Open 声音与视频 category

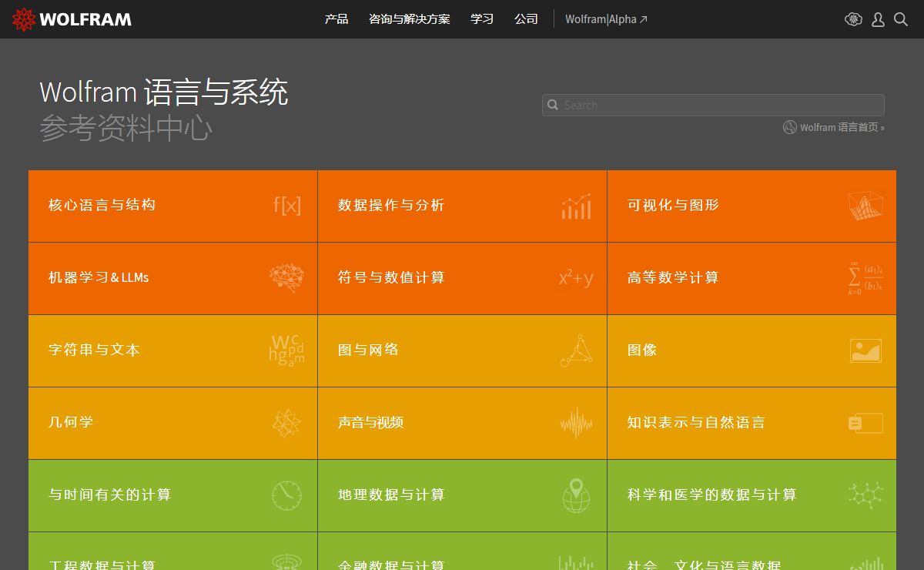pyautogui.click(x=462, y=423)
